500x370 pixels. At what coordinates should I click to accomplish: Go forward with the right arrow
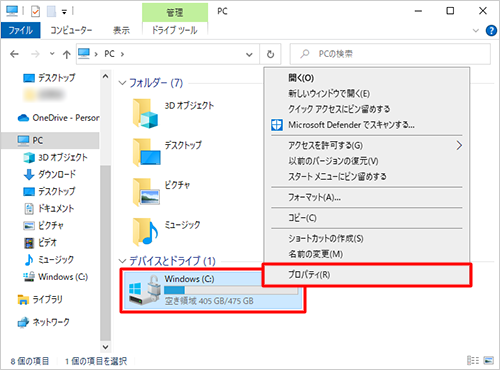coord(35,54)
